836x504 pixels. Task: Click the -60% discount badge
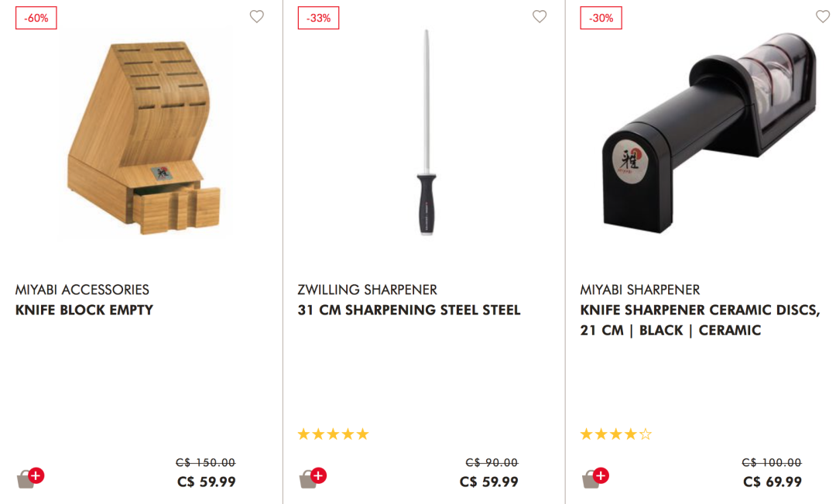pyautogui.click(x=36, y=18)
